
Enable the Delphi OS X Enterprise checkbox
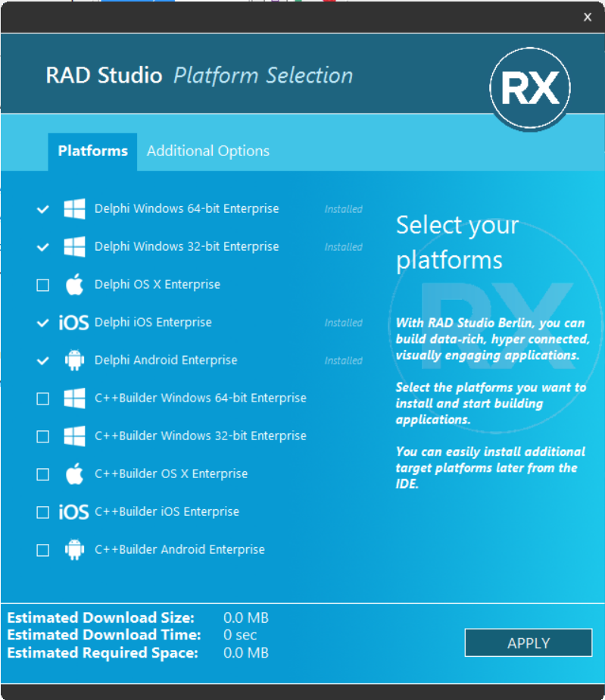[x=43, y=285]
